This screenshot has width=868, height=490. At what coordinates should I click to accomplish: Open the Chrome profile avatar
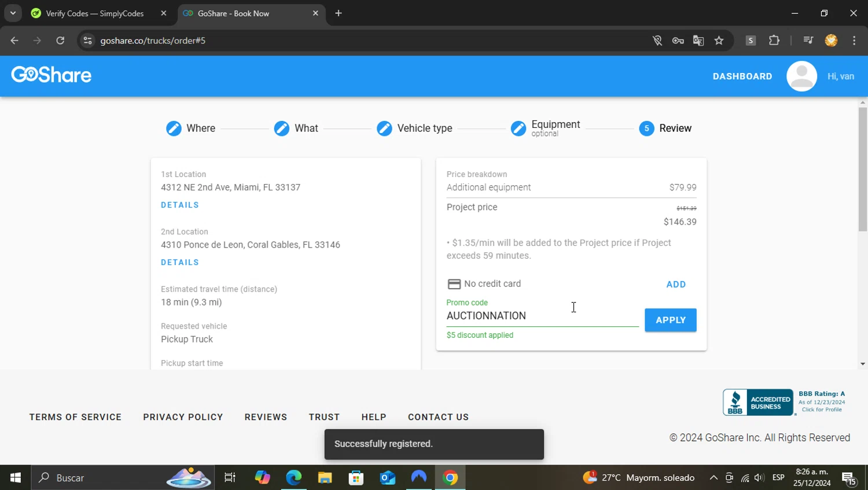831,40
